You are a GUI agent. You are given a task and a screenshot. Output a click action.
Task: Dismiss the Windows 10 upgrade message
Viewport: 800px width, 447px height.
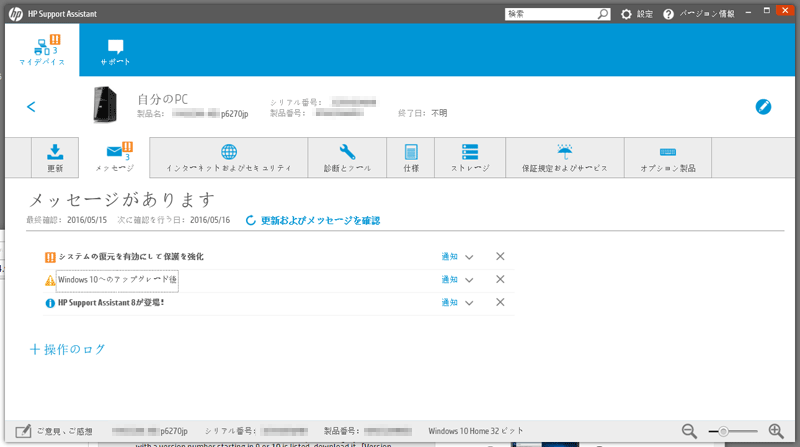tap(500, 279)
